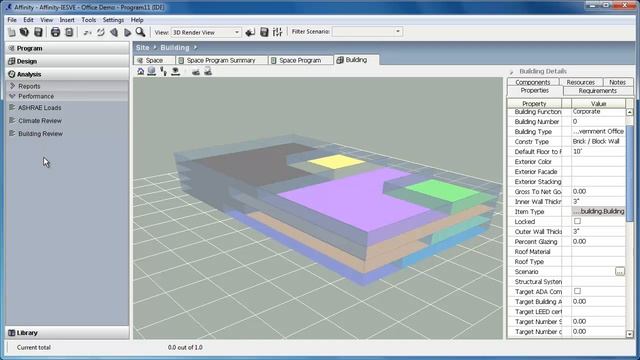Click the Scenario ellipsis button
640x360 pixels.
click(x=620, y=271)
